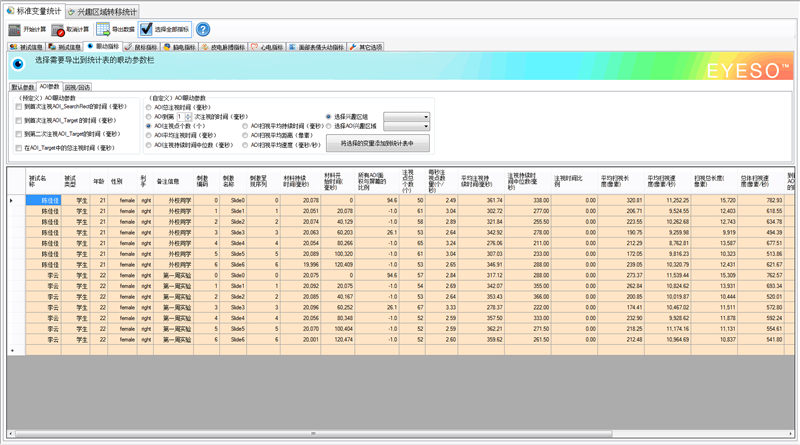800x445 pixels.
Task: Click the 心电指标 heart icon
Action: click(x=255, y=47)
